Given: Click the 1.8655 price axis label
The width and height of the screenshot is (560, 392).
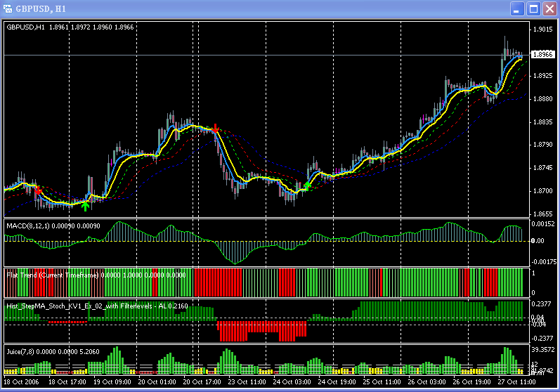Looking at the screenshot, I should coord(542,214).
